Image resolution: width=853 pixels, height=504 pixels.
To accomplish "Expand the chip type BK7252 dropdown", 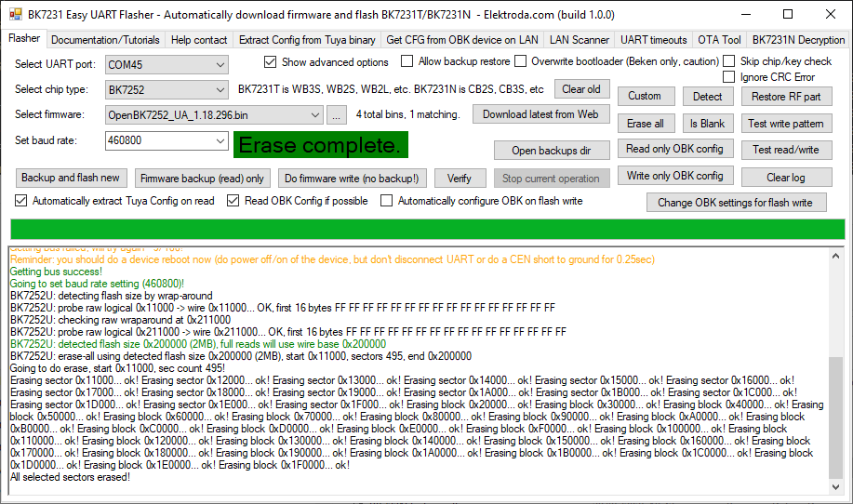I will click(x=220, y=89).
